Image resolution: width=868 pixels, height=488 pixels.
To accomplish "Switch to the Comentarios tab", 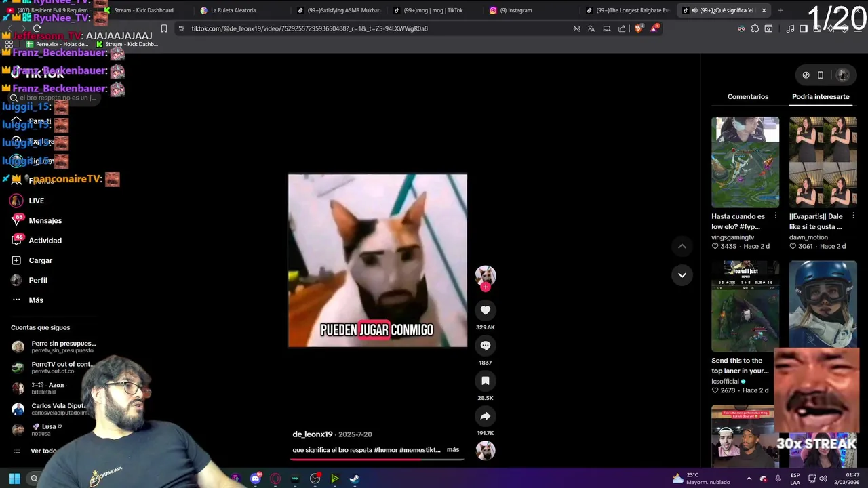I will 748,97.
